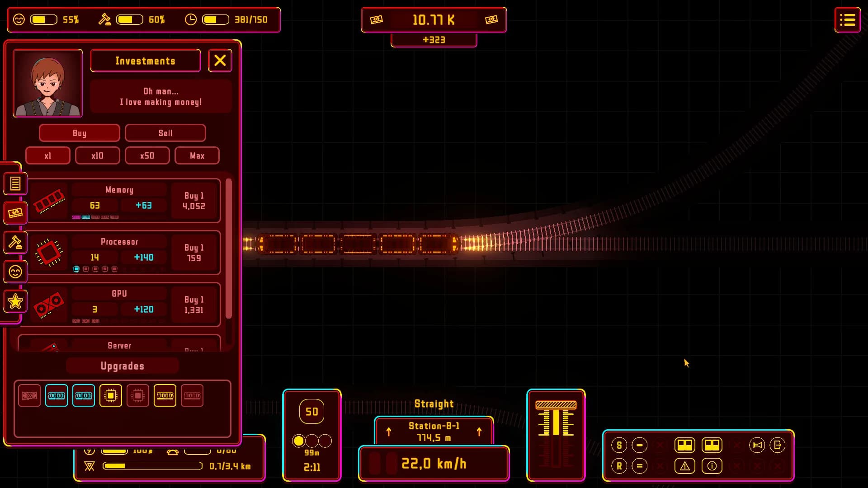Click the 2:11 timer readout

(312, 468)
